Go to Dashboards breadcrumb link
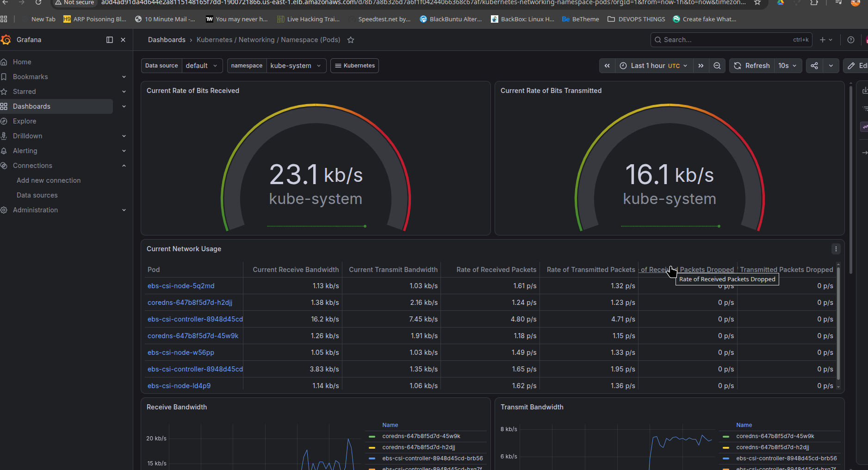 167,40
